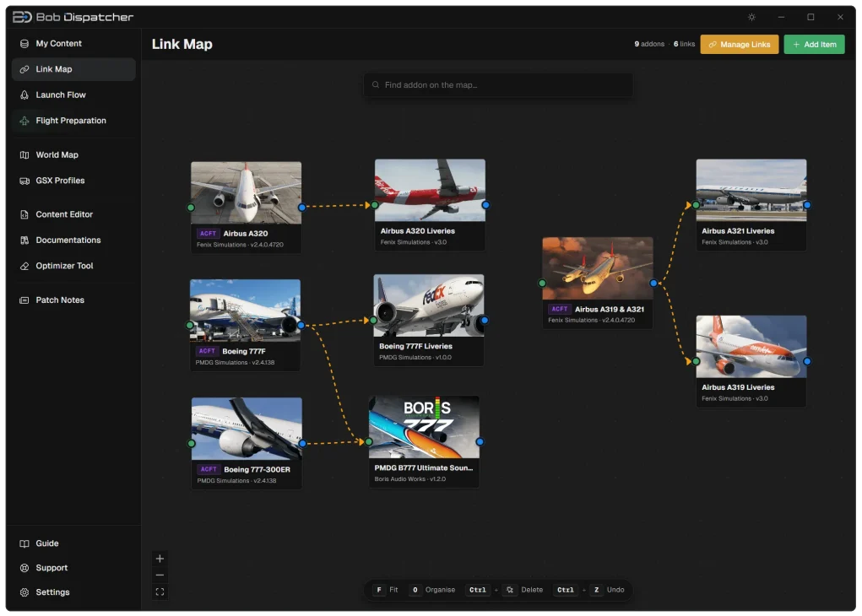Click green input port of A319 & A321 node
The width and height of the screenshot is (862, 616).
click(x=543, y=283)
